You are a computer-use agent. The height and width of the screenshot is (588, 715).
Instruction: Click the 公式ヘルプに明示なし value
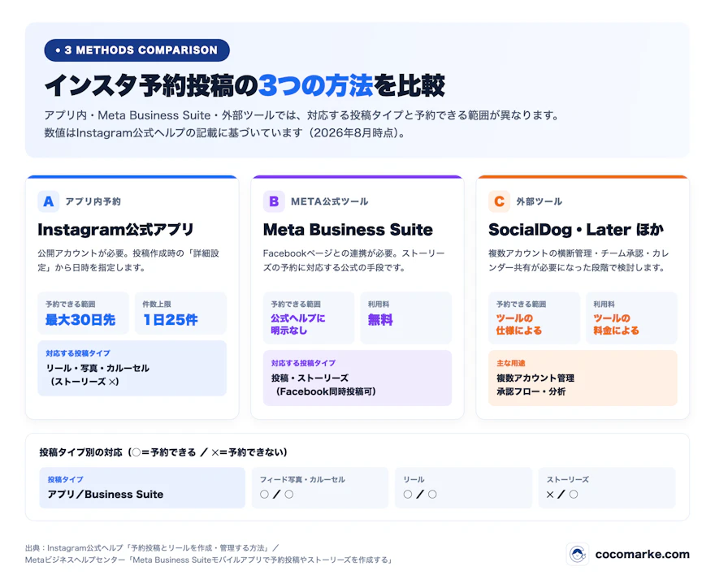click(297, 324)
